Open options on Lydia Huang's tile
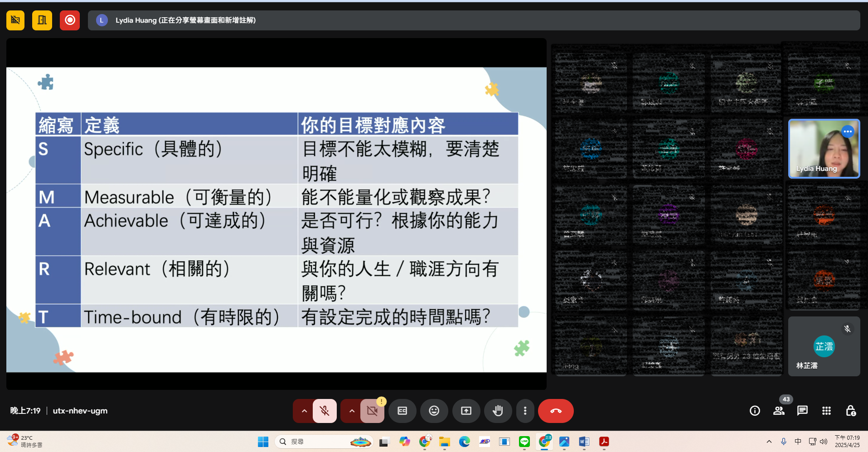This screenshot has width=868, height=452. pos(848,131)
